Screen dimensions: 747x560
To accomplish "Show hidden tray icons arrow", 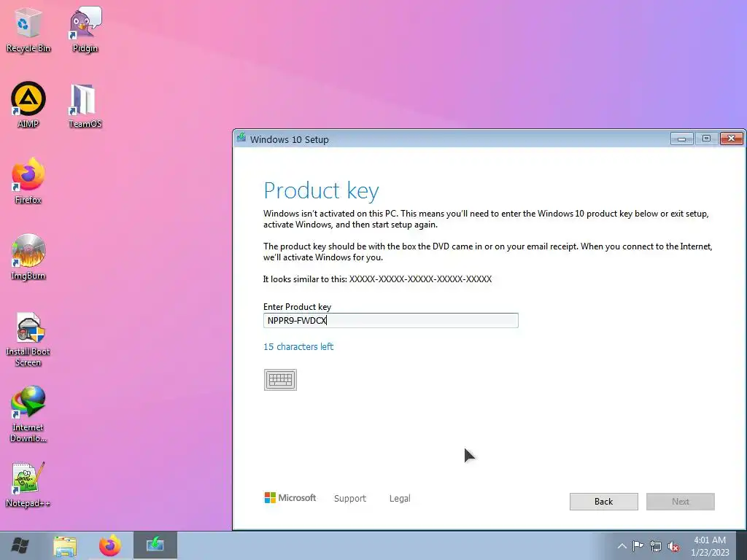I will coord(622,546).
